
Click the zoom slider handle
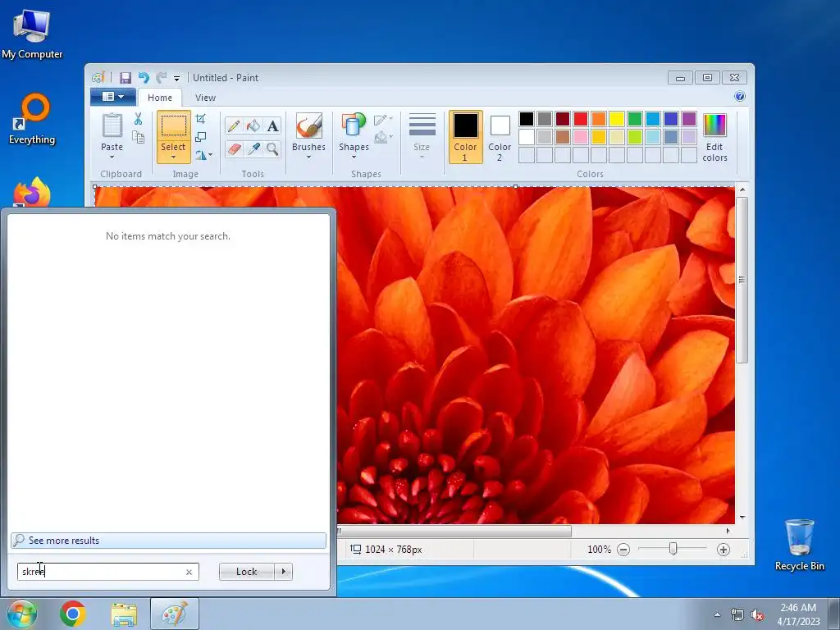(x=673, y=549)
